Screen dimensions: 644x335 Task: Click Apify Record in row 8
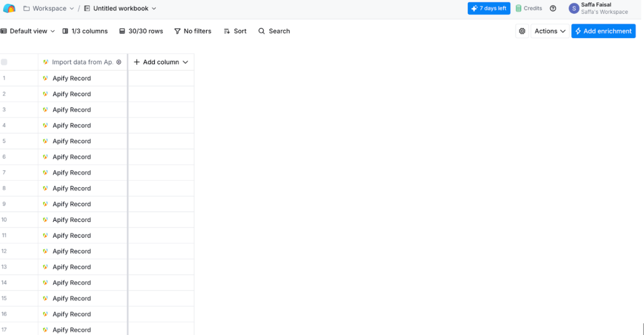[71, 188]
